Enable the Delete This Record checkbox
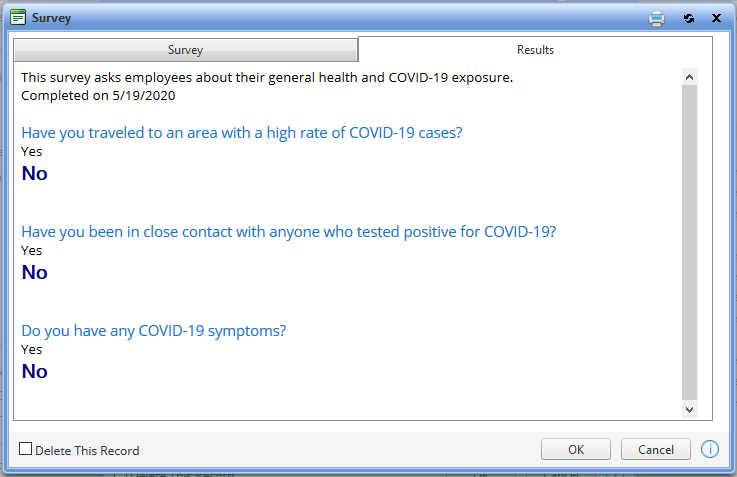Viewport: 737px width, 477px height. (x=25, y=449)
